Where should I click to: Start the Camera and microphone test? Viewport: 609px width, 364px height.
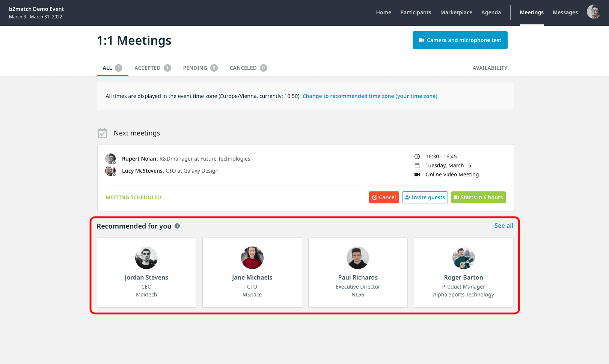point(460,40)
